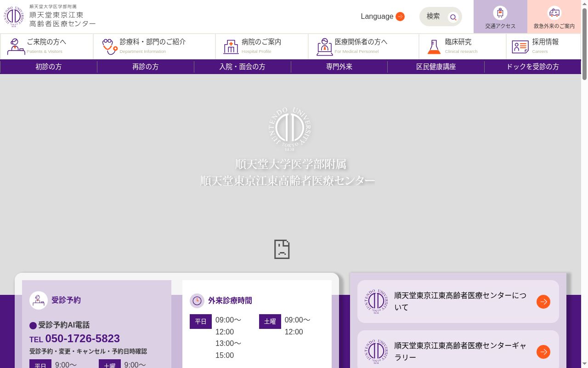Click the magnifier search icon
This screenshot has width=588, height=368.
tap(453, 17)
